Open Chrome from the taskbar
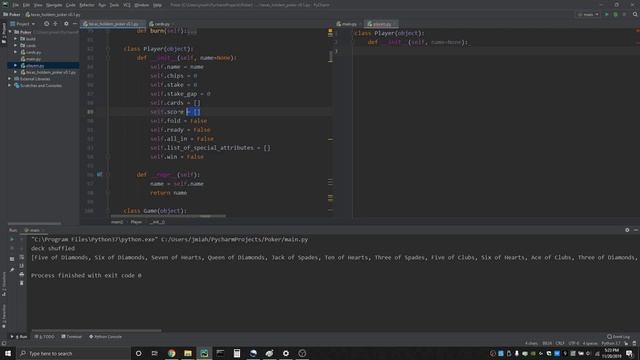Viewport: 640px width, 360px height. (x=171, y=353)
